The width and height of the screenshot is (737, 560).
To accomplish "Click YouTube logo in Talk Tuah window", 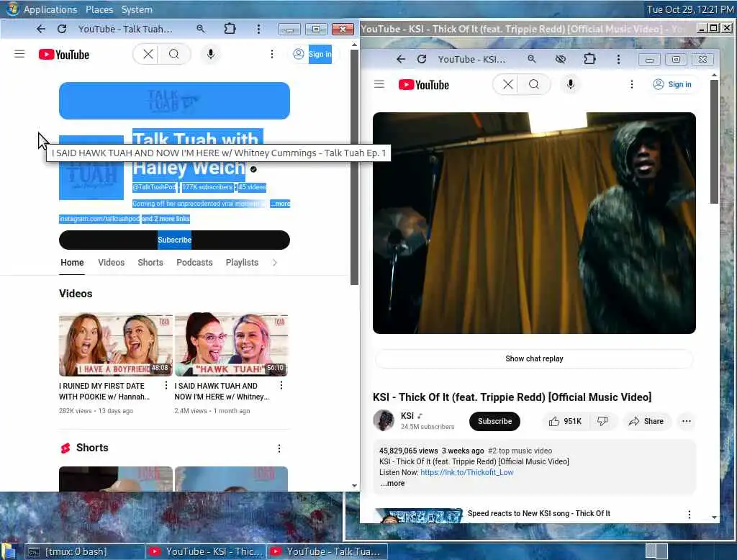I will pos(64,55).
